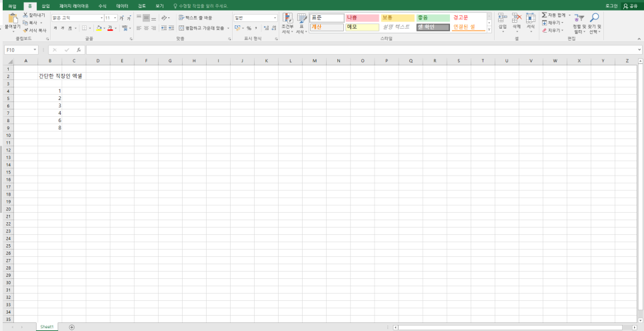Apply red font color
Image resolution: width=644 pixels, height=331 pixels.
[110, 28]
